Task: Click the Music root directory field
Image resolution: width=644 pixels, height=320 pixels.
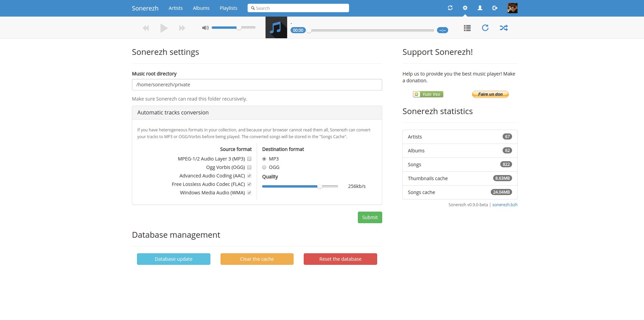Action: click(x=257, y=85)
